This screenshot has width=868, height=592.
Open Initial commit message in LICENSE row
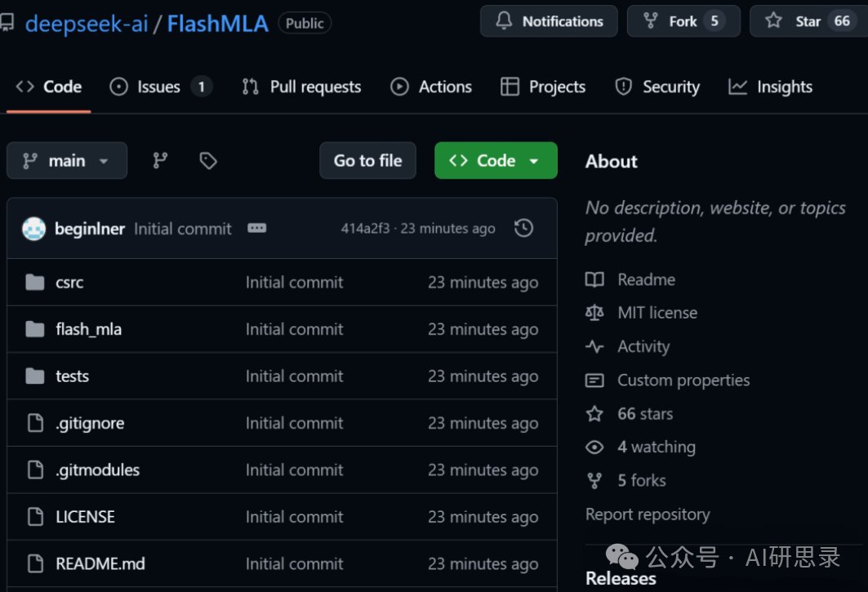point(295,517)
